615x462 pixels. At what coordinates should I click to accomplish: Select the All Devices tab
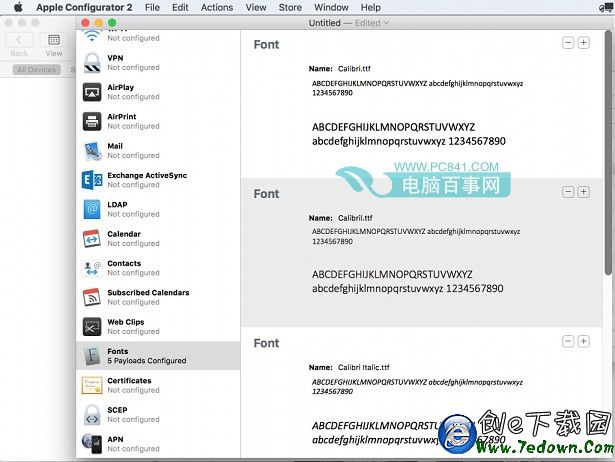(x=36, y=70)
